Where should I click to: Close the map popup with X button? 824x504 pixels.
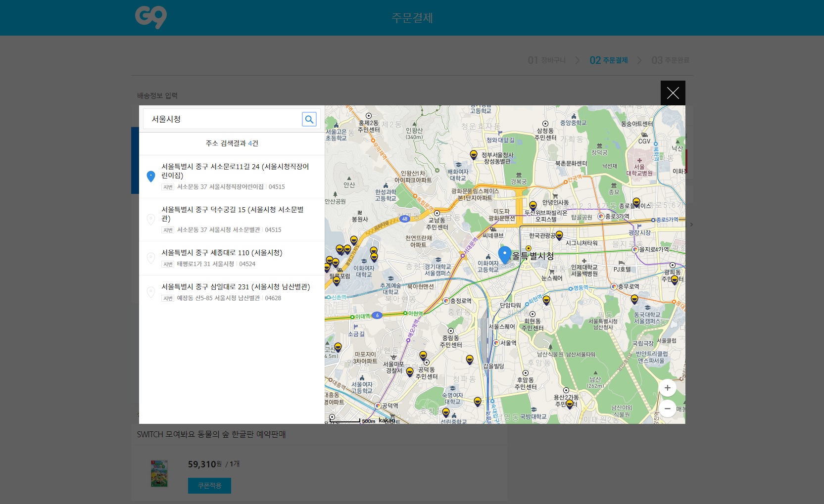pos(673,93)
